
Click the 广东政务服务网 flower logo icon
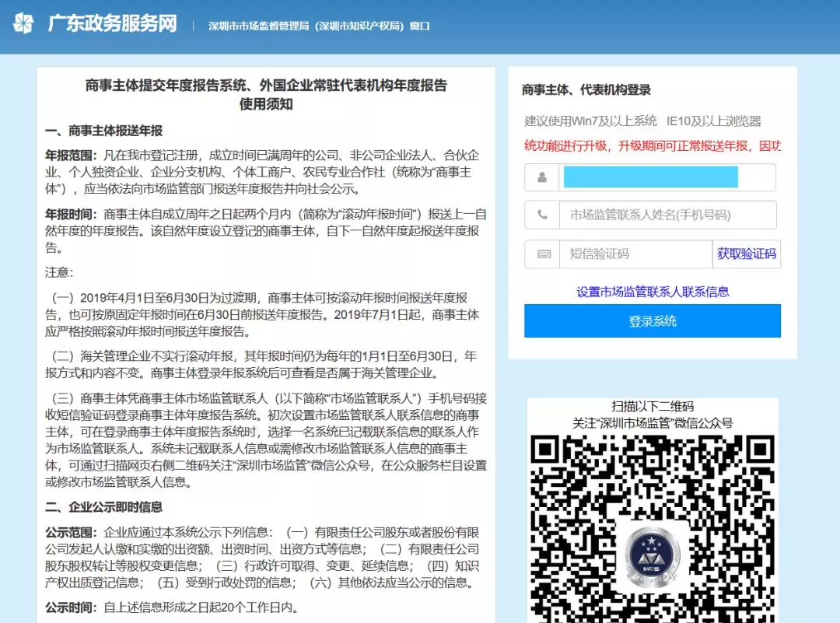pyautogui.click(x=23, y=24)
